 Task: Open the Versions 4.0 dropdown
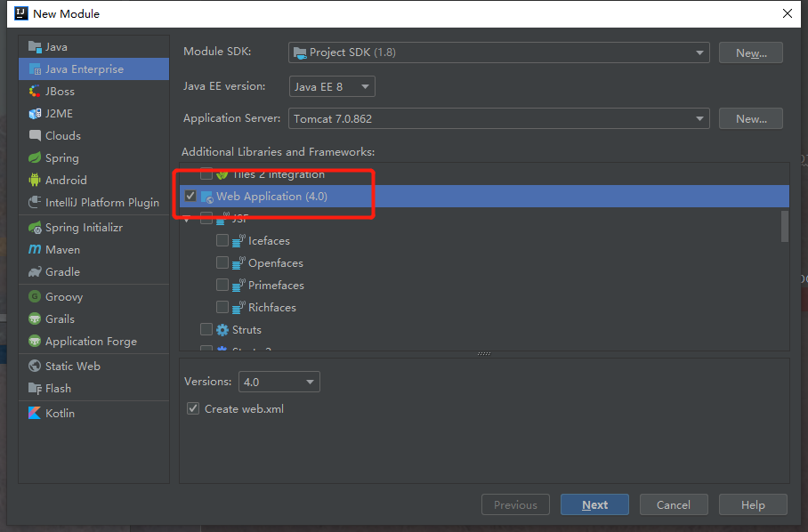click(x=279, y=382)
